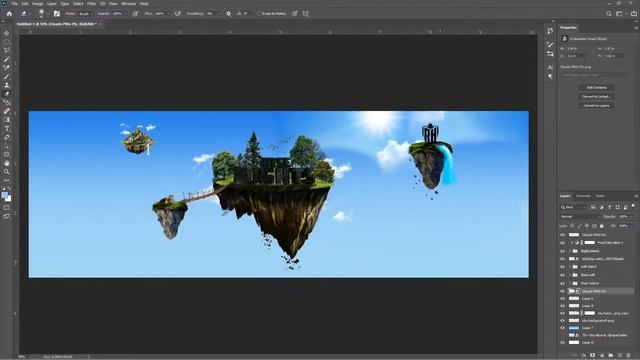Expand the Left island group
640x360 pixels.
tap(570, 267)
